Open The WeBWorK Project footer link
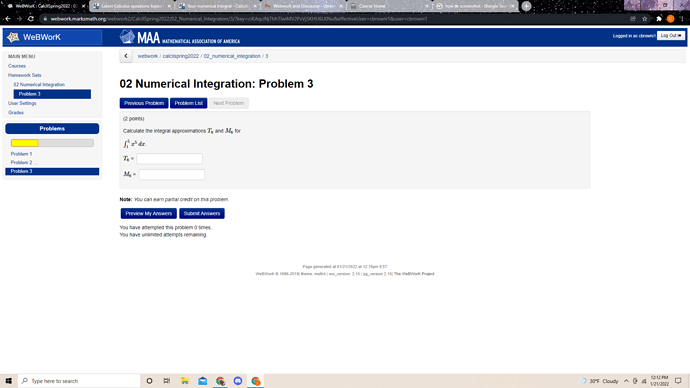The image size is (690, 388). click(414, 274)
